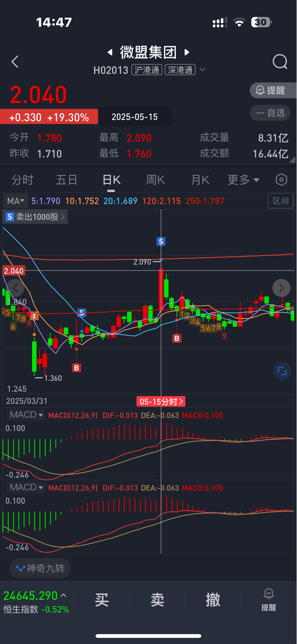297x644 pixels.
Task: Tap the 沪港通 tag
Action: coord(147,70)
